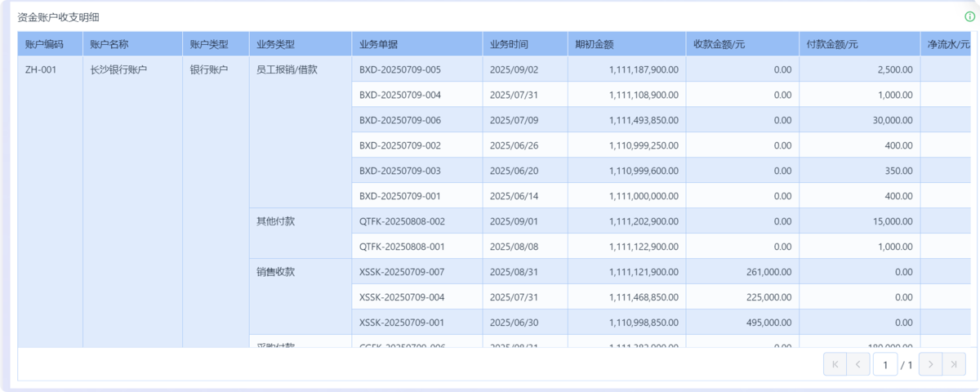
Task: Open document XSSK-20250709-007
Action: 400,272
